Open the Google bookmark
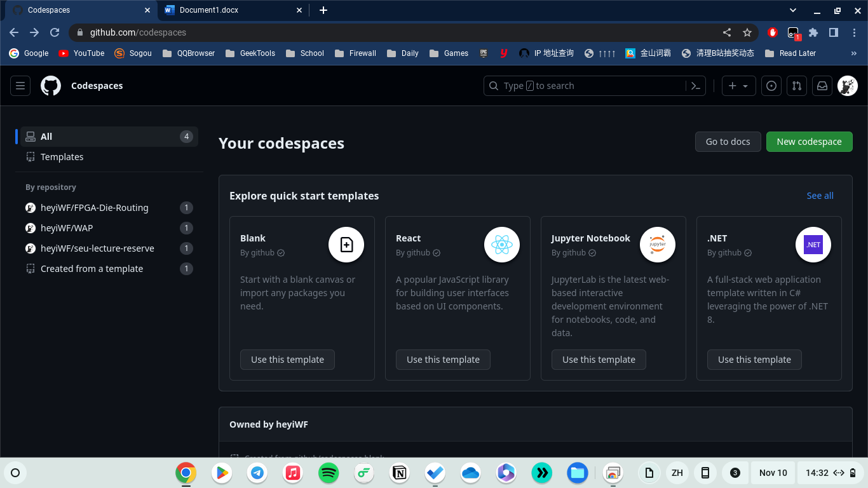Viewport: 868px width, 488px height. (29, 53)
